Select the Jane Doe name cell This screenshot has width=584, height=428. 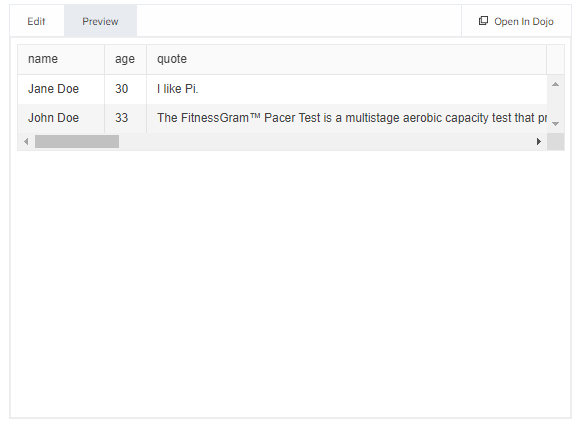click(61, 89)
